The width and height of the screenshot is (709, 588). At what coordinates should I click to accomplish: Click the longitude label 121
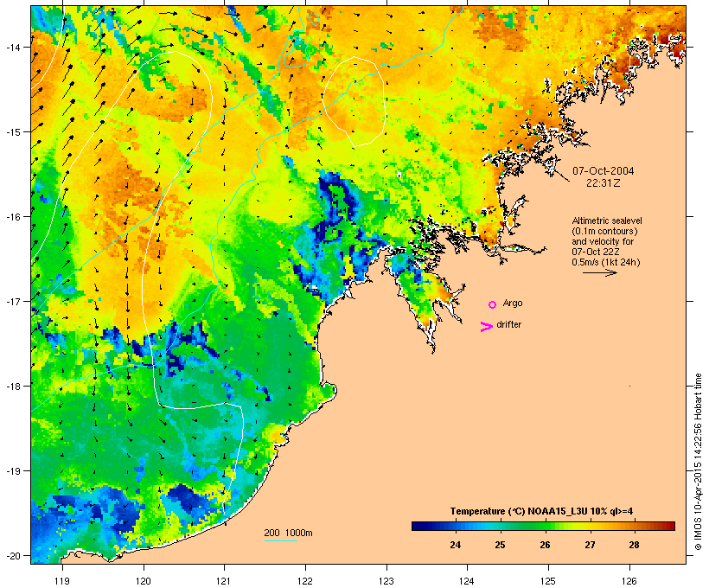pyautogui.click(x=224, y=581)
